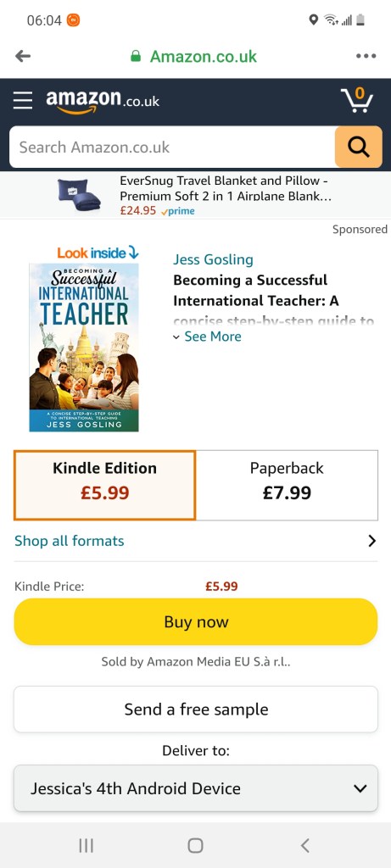391x868 pixels.
Task: Expand the Shop all formats row
Action: (x=195, y=541)
